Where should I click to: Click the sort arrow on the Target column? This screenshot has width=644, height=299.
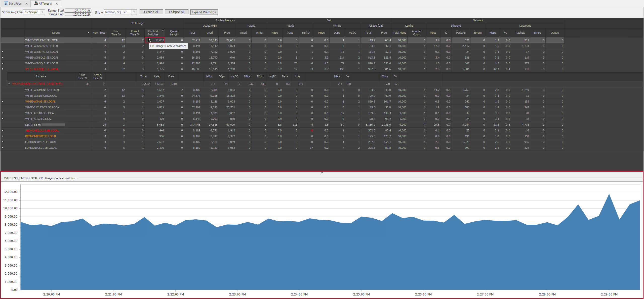tap(88, 33)
